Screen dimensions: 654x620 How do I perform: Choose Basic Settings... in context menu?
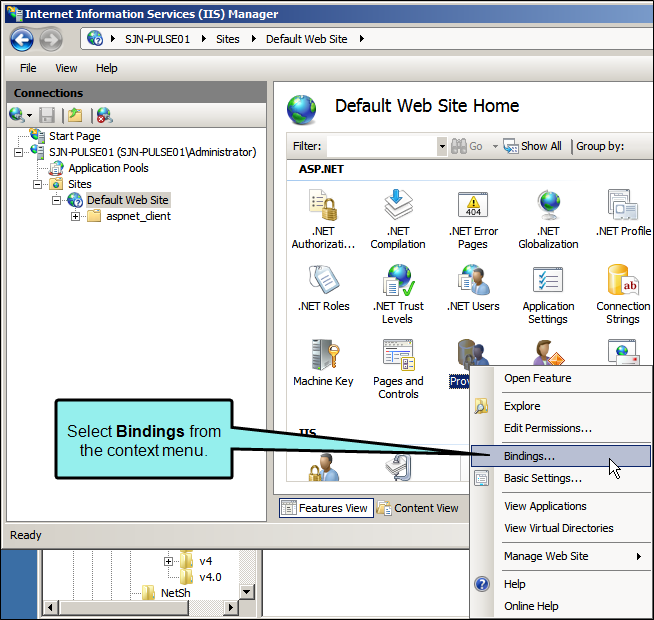[x=543, y=478]
